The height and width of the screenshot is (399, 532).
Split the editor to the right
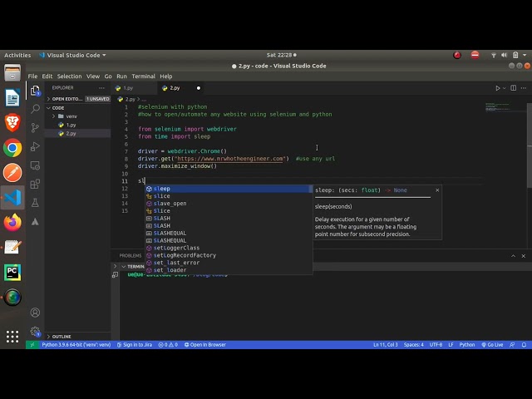(x=514, y=88)
